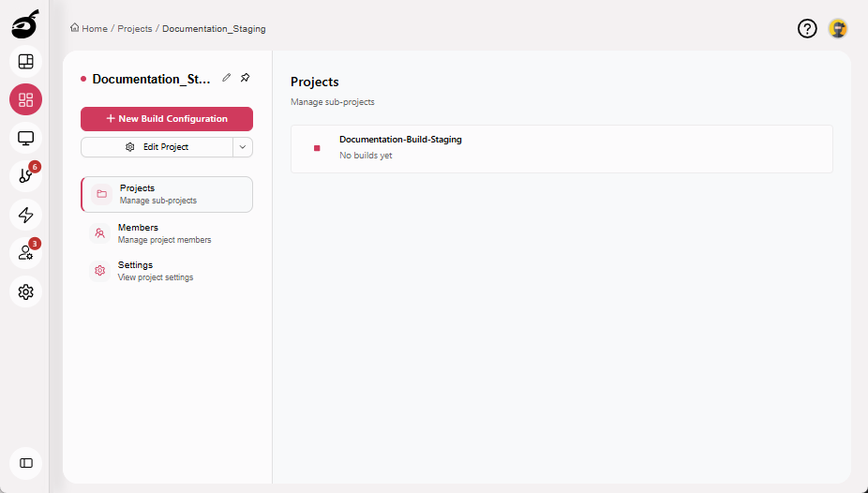Select the projects grid icon in sidebar
This screenshot has width=868, height=493.
coord(26,100)
